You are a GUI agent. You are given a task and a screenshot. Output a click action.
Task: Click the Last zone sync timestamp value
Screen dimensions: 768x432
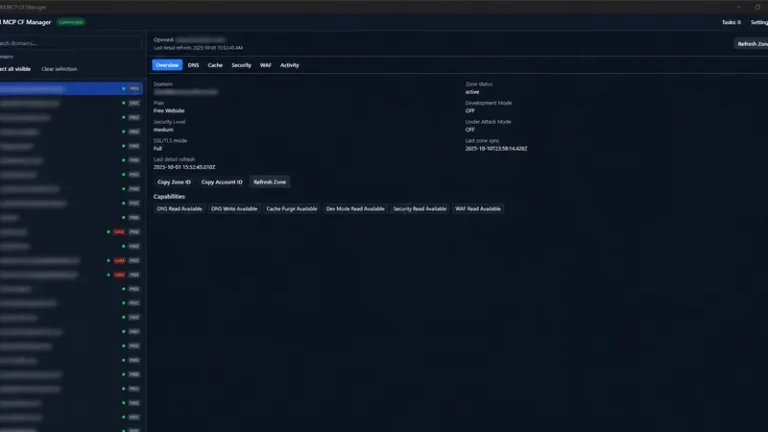click(496, 148)
